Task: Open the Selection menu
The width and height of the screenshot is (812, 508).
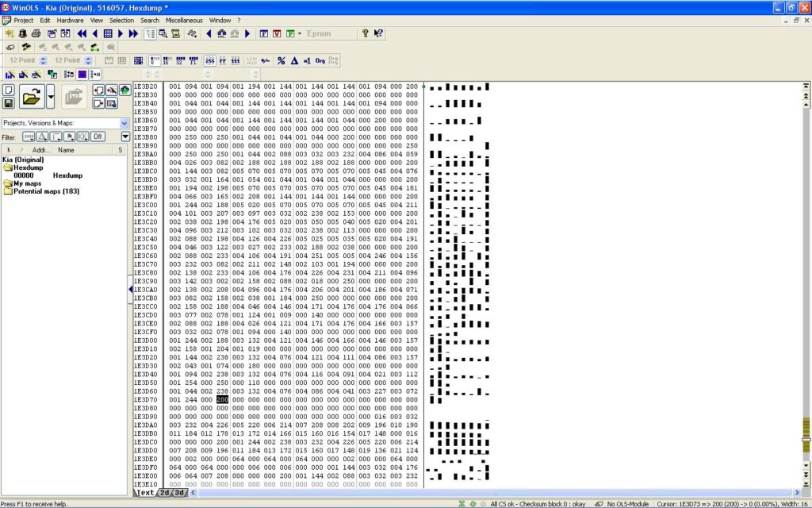Action: [x=121, y=20]
